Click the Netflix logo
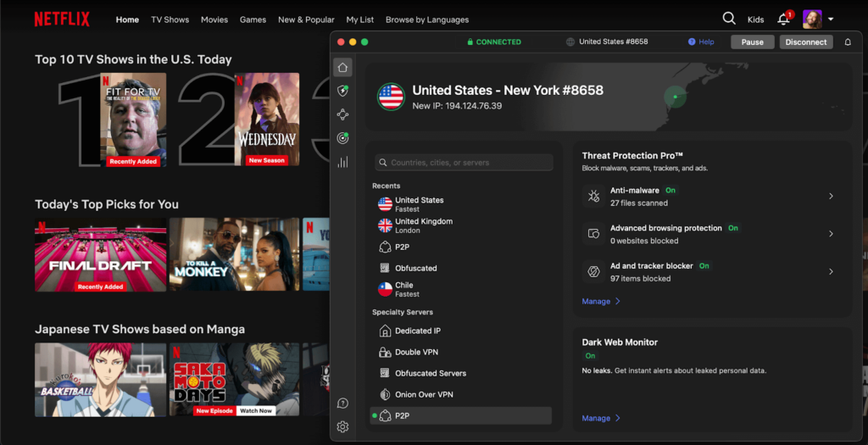This screenshot has height=445, width=868. pos(61,19)
